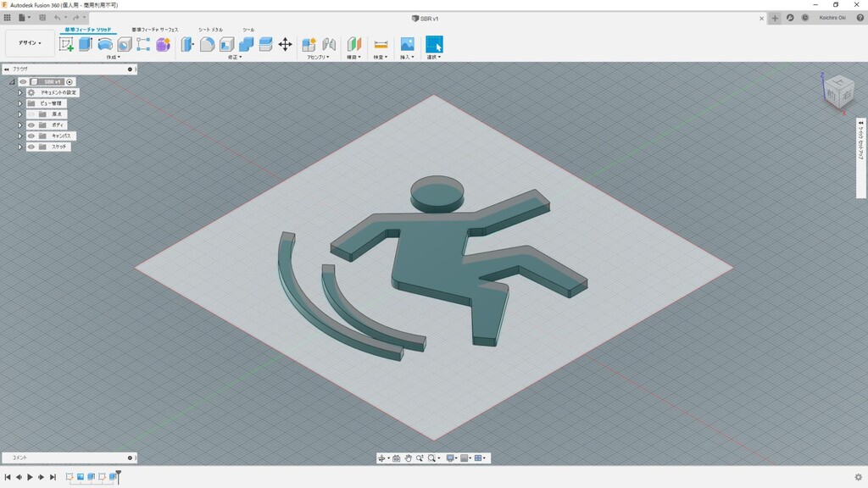Select the Move/Copy tool
Image resolution: width=868 pixels, height=488 pixels.
click(285, 44)
